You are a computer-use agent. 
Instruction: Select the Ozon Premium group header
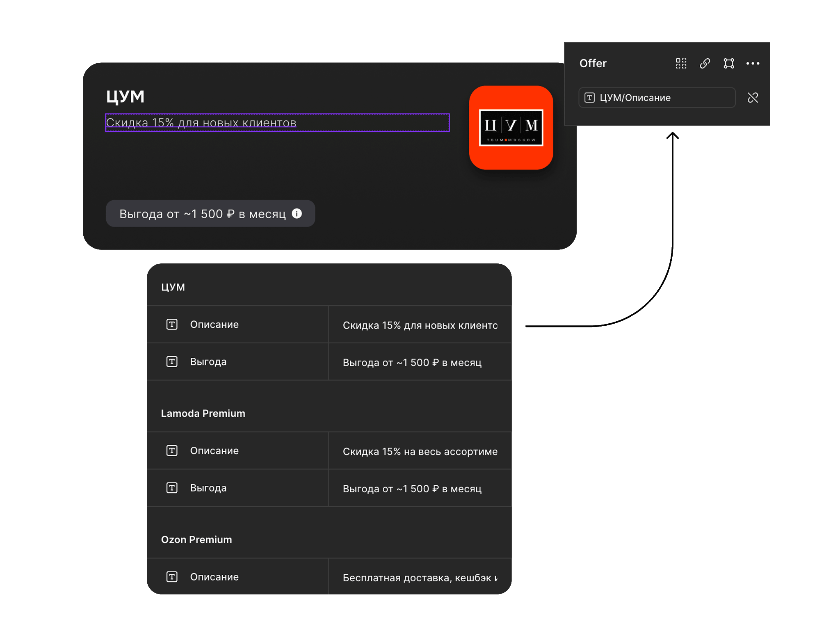pyautogui.click(x=196, y=539)
